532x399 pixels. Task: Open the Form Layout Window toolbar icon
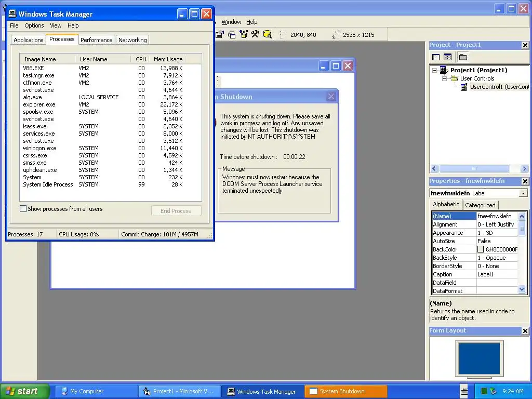[232, 34]
